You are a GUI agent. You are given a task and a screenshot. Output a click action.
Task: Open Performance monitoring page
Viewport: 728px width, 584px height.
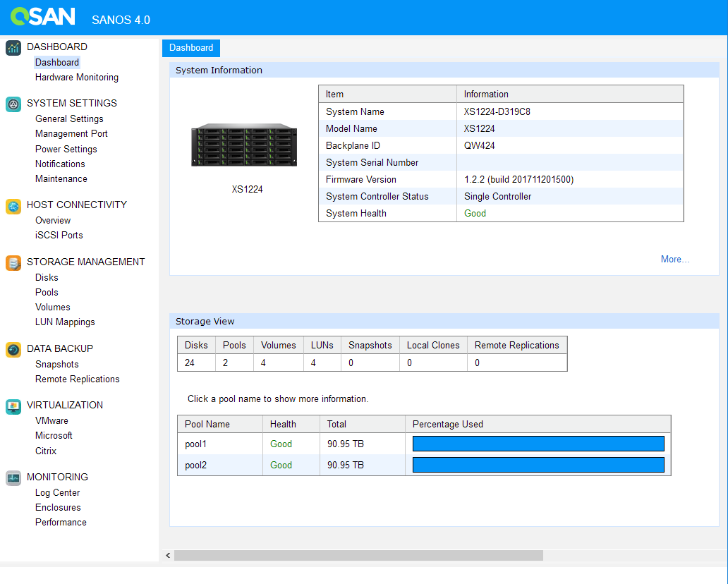[x=61, y=523]
